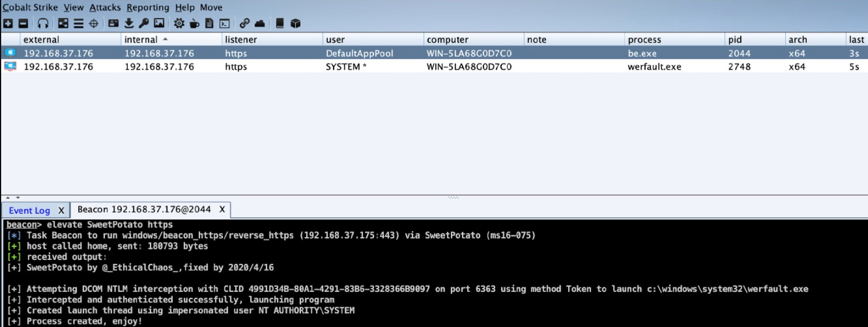This screenshot has width=868, height=327.
Task: Click the cloud web server manager icon
Action: [260, 24]
